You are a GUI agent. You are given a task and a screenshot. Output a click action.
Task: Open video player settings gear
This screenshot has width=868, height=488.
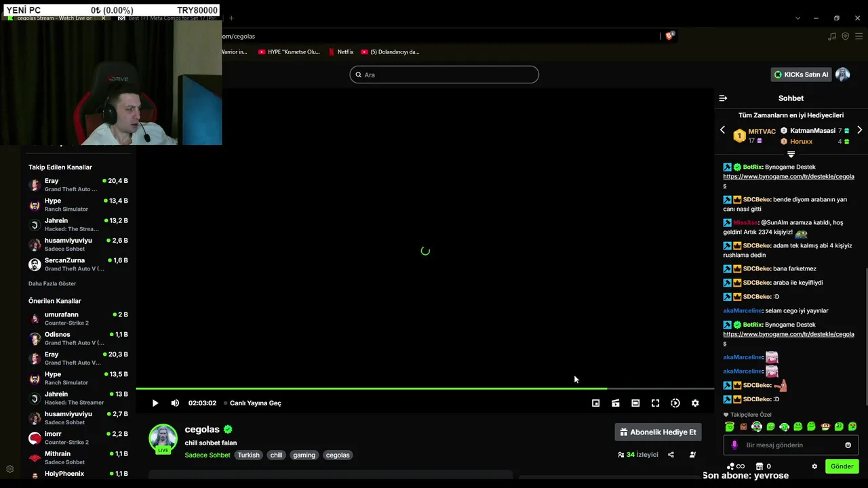(x=695, y=403)
